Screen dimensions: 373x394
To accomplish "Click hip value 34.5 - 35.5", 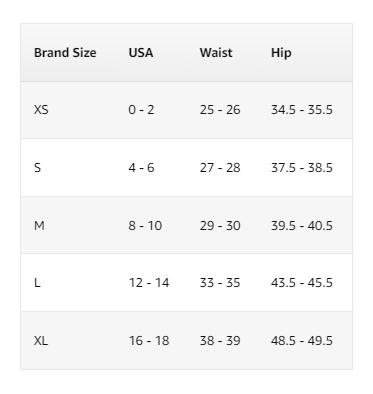I will [x=302, y=110].
